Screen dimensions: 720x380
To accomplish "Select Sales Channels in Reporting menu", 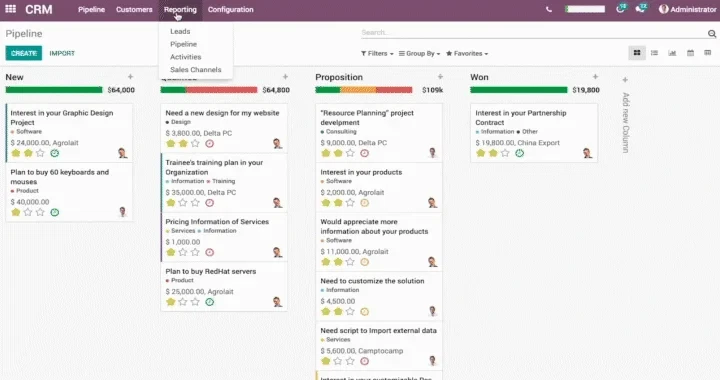I will coord(196,70).
